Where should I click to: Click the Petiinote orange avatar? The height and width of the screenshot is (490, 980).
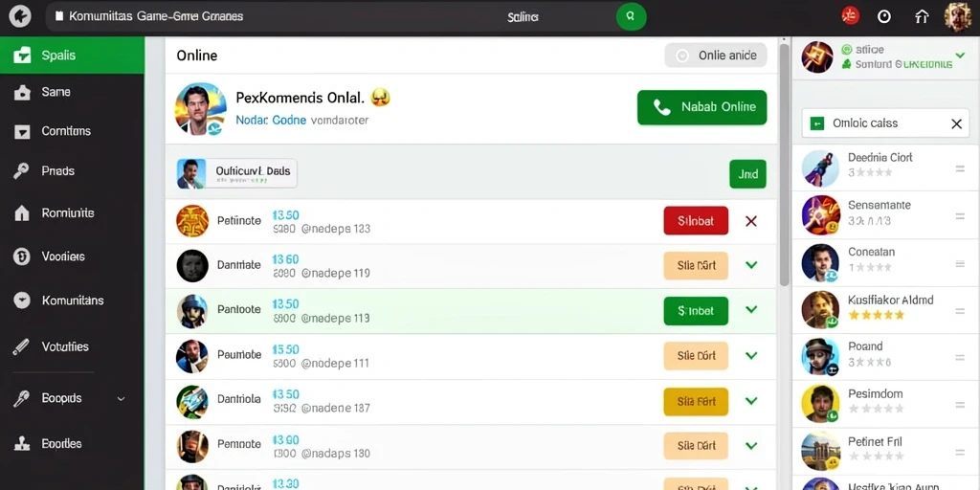tap(192, 221)
